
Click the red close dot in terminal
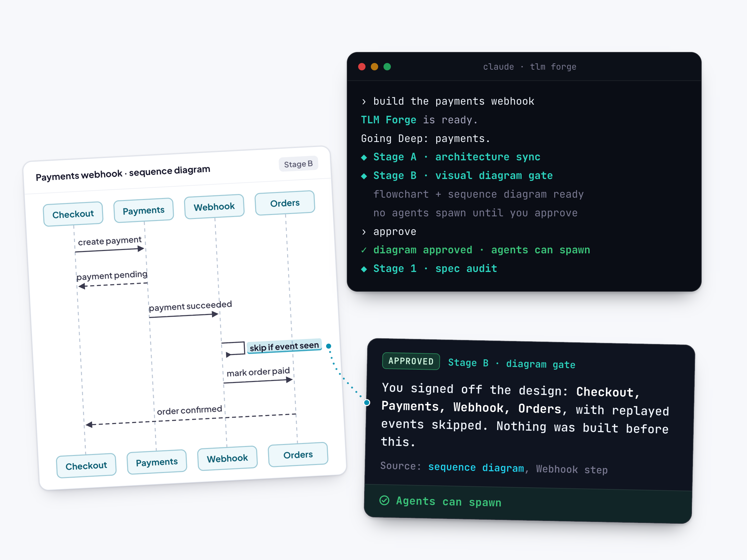(x=362, y=66)
